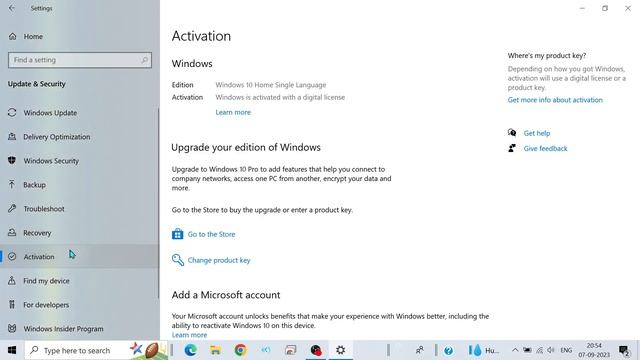Screen dimensions: 640x360
Task: Click Get help link
Action: (537, 133)
